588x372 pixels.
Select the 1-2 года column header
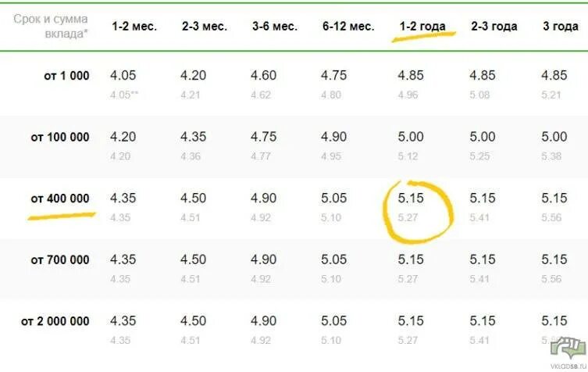[x=422, y=27]
